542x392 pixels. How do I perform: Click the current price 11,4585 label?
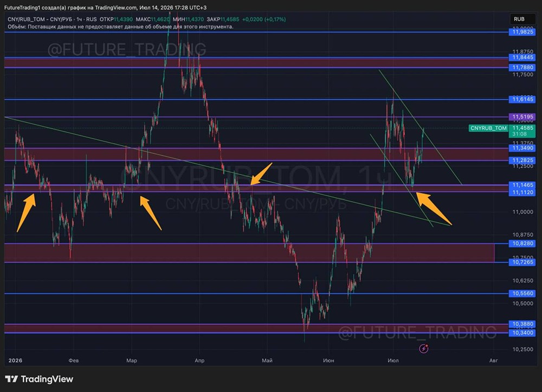(522, 128)
